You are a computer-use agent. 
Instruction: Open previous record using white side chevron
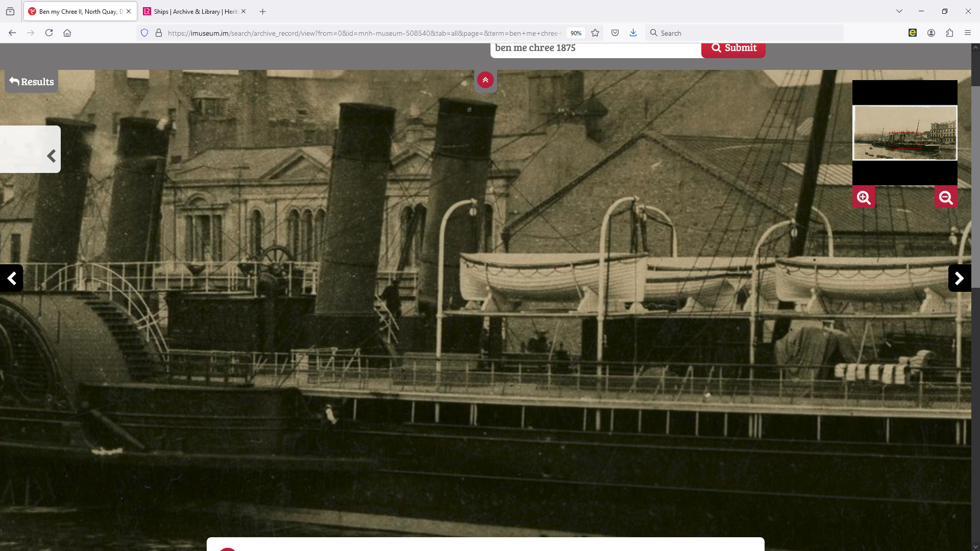coord(51,156)
